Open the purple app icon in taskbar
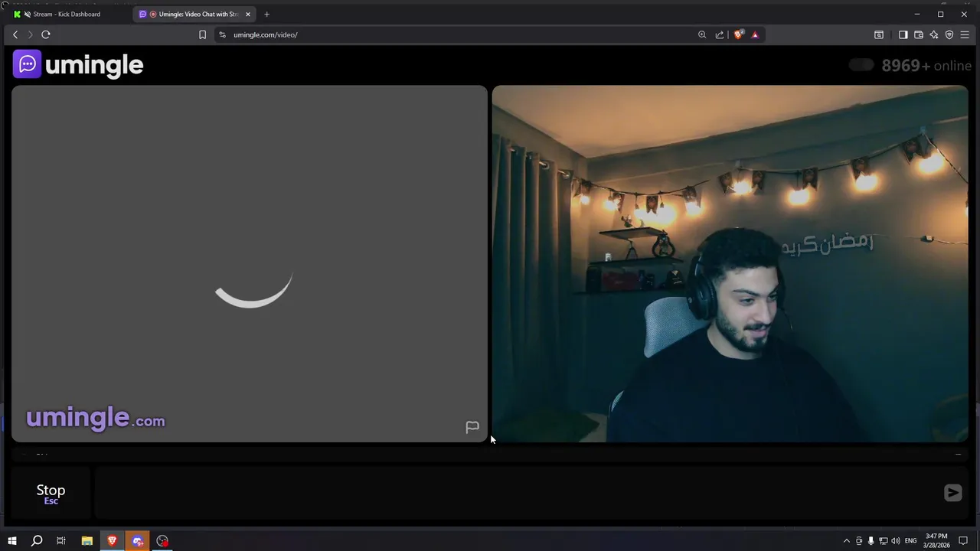This screenshot has height=551, width=980. tap(138, 541)
